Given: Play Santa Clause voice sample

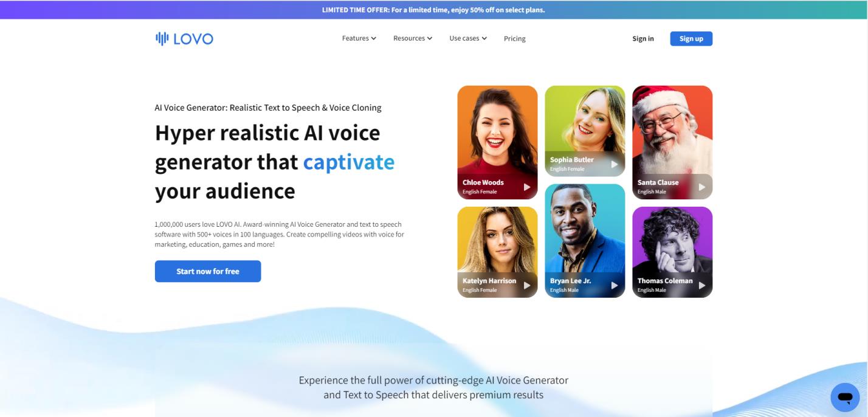Looking at the screenshot, I should coord(702,187).
